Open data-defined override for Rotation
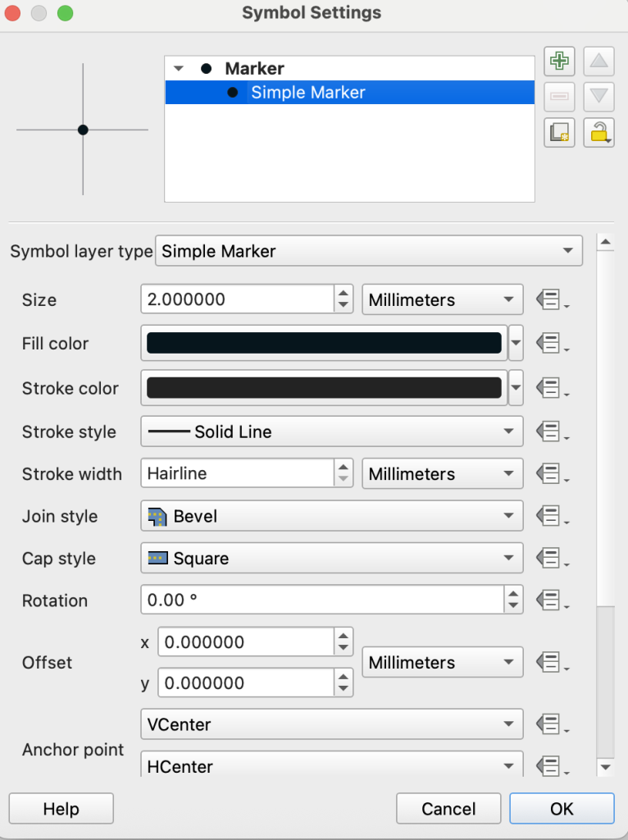This screenshot has width=628, height=840. coord(552,600)
